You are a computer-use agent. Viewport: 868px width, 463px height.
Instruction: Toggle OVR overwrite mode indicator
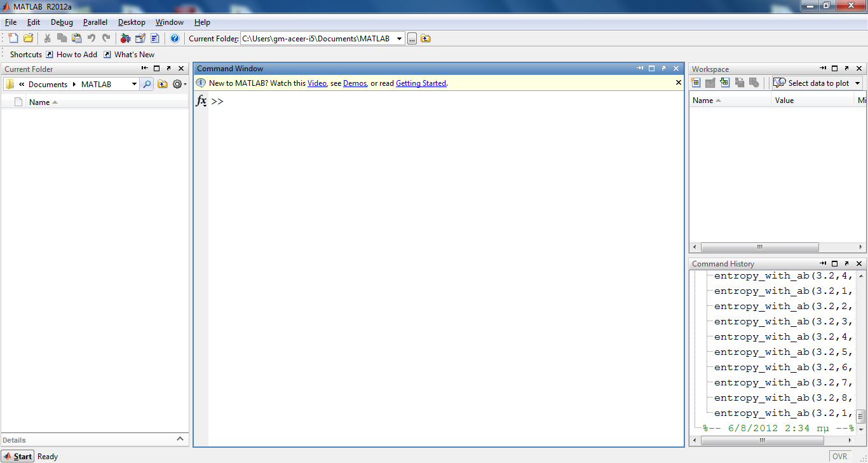840,456
